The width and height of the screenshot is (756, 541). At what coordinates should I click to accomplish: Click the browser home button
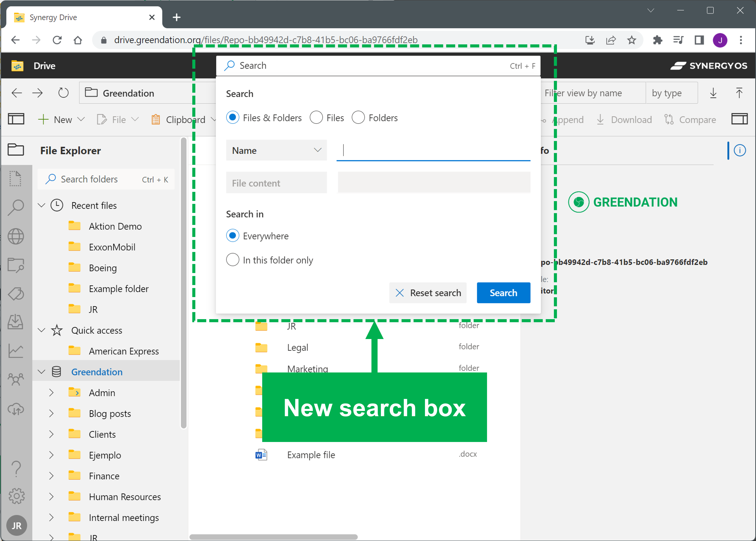(78, 40)
